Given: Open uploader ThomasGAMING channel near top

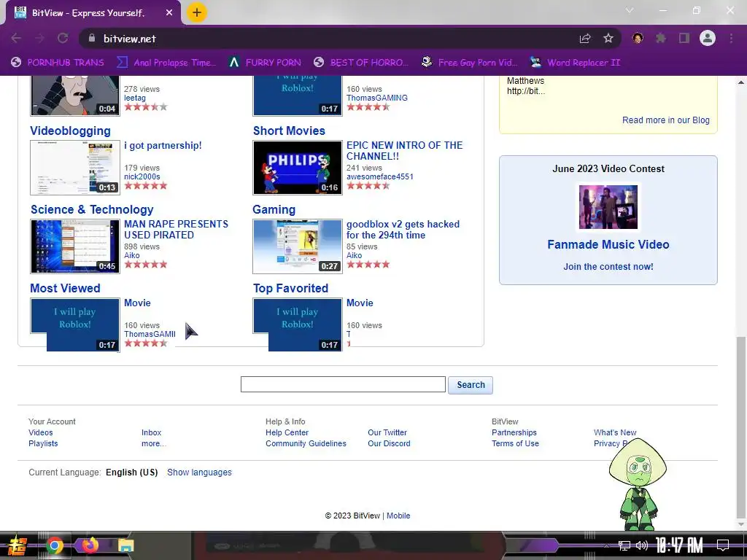Looking at the screenshot, I should point(377,98).
